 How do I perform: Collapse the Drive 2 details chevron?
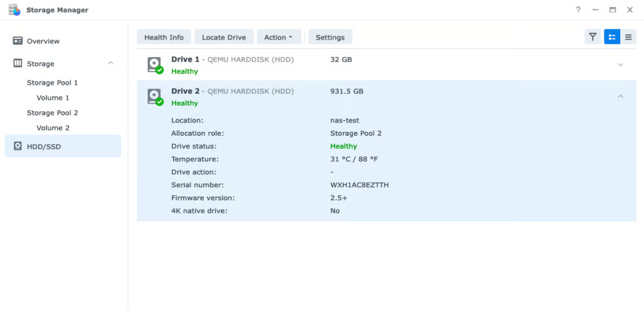pos(621,97)
